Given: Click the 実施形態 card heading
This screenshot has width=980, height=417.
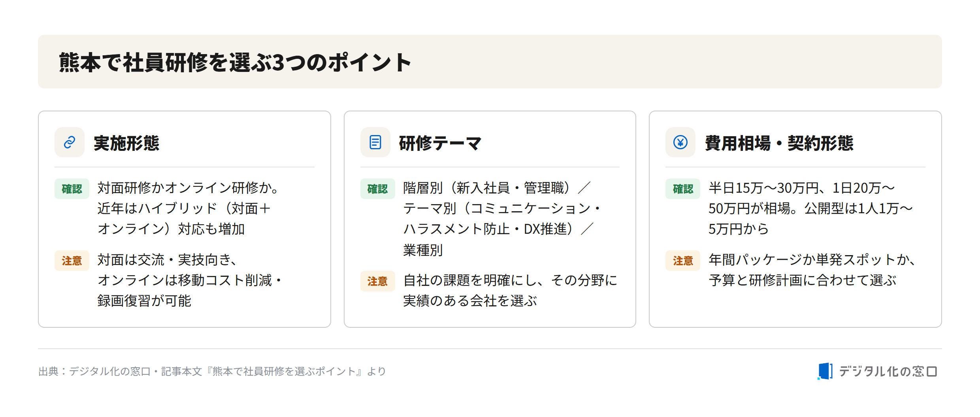Looking at the screenshot, I should (126, 143).
